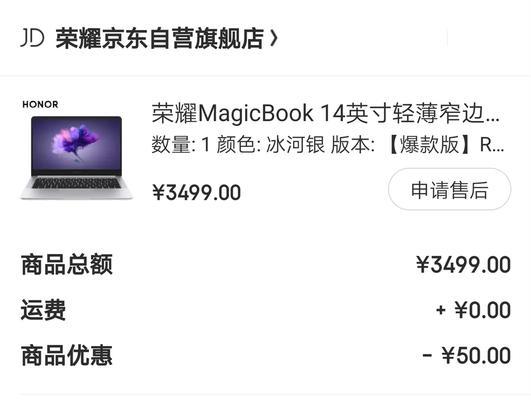Open the purple flower laptop screen image
This screenshot has width=531, height=400.
pos(77,144)
